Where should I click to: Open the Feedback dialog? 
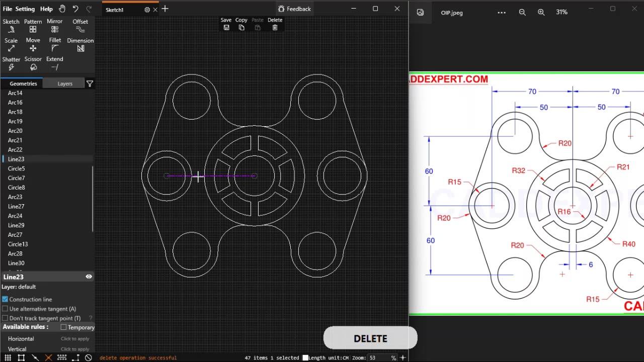point(294,9)
